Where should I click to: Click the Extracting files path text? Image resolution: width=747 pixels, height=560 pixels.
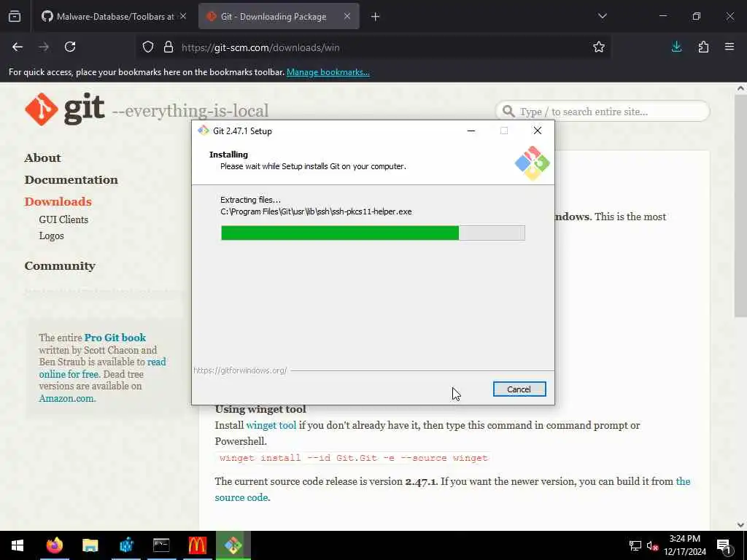[x=316, y=211]
